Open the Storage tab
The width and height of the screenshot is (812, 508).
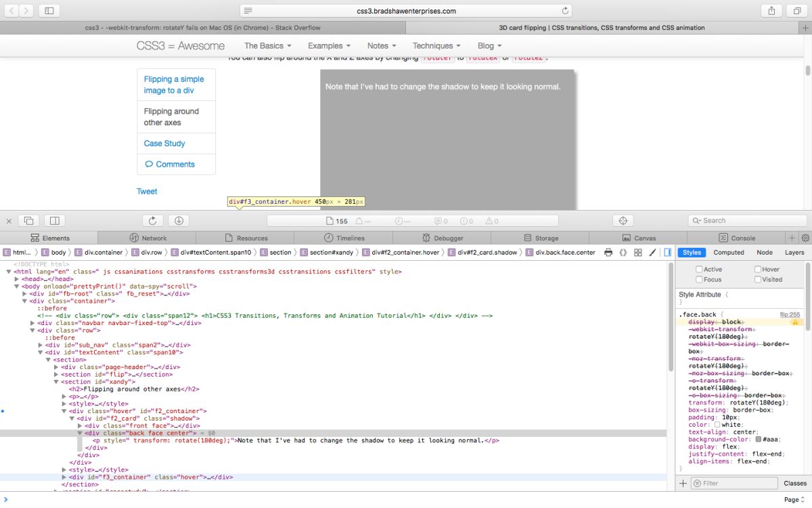[540, 238]
